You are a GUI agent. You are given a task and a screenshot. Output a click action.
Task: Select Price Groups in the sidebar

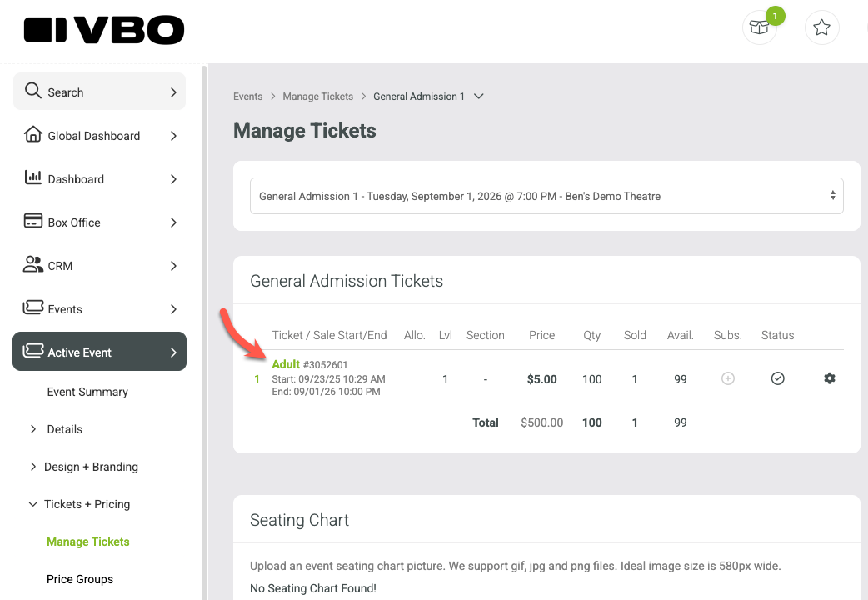click(80, 579)
